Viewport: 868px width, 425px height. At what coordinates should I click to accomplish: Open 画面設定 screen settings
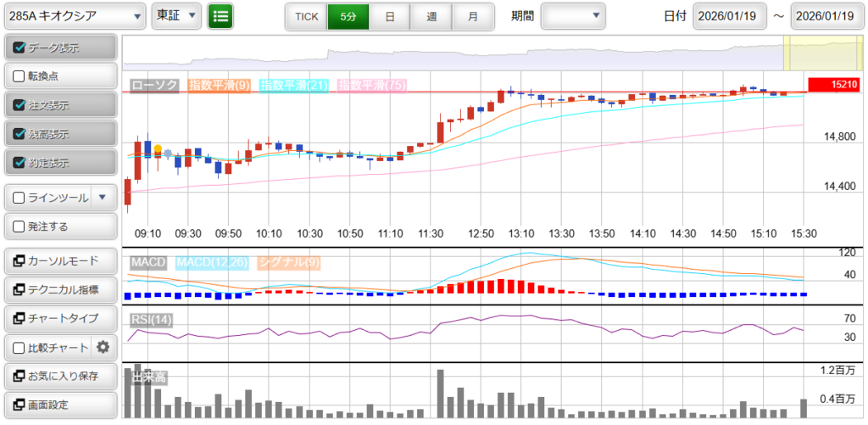(x=59, y=405)
